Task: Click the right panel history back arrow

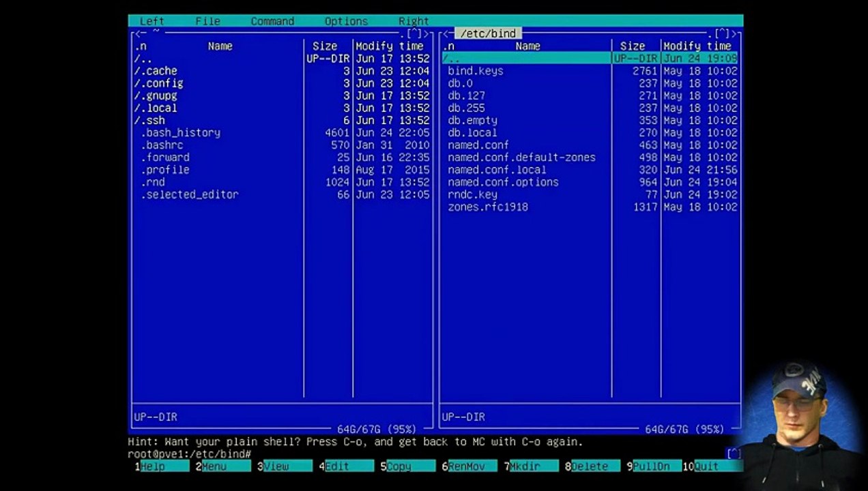Action: (x=445, y=33)
